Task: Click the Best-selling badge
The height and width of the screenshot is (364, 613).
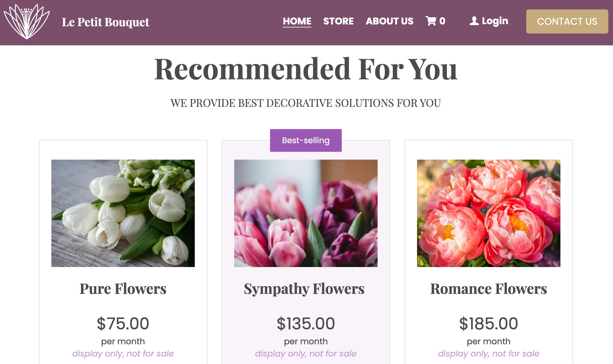Action: [306, 140]
